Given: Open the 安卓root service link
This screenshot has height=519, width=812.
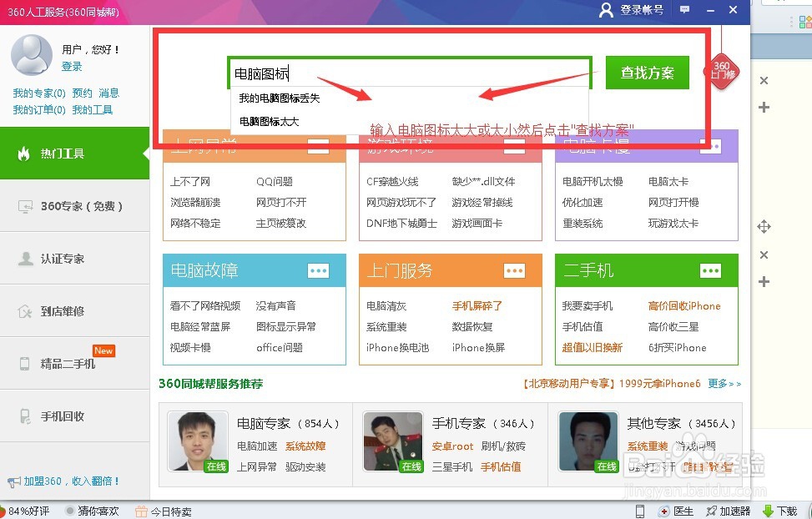Looking at the screenshot, I should [452, 446].
